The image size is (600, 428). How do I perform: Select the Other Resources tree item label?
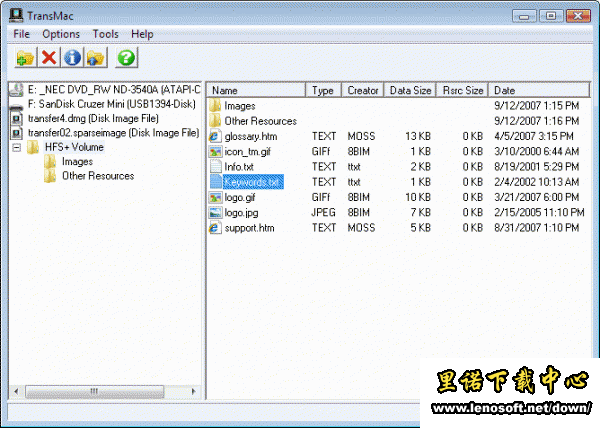click(x=98, y=176)
